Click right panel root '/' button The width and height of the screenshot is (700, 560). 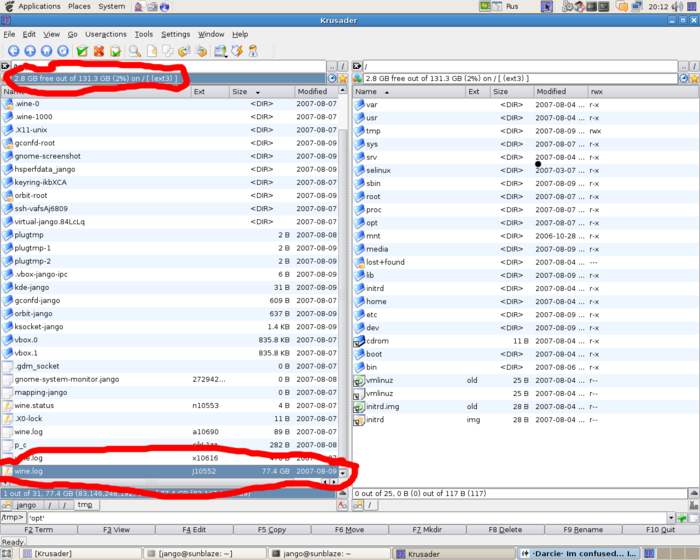[694, 66]
